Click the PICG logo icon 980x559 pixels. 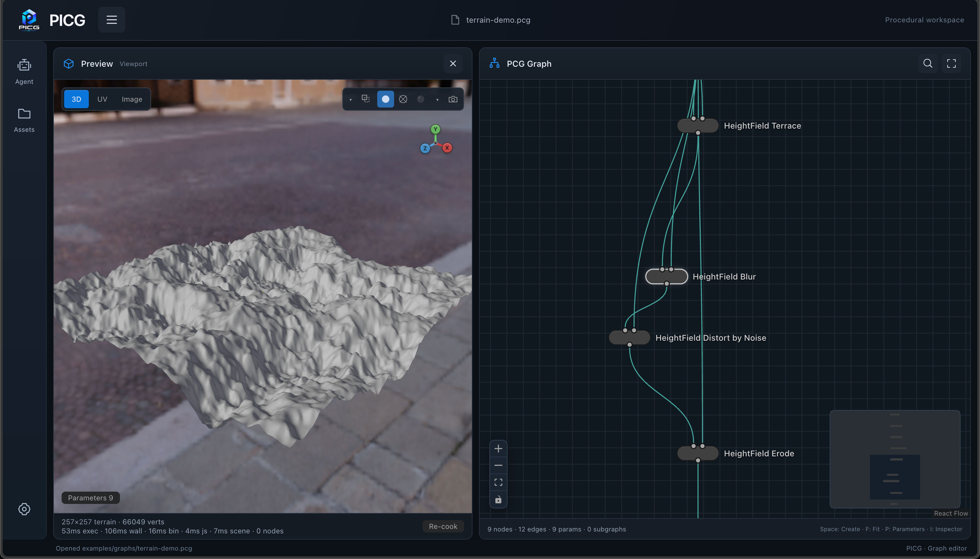[x=29, y=19]
